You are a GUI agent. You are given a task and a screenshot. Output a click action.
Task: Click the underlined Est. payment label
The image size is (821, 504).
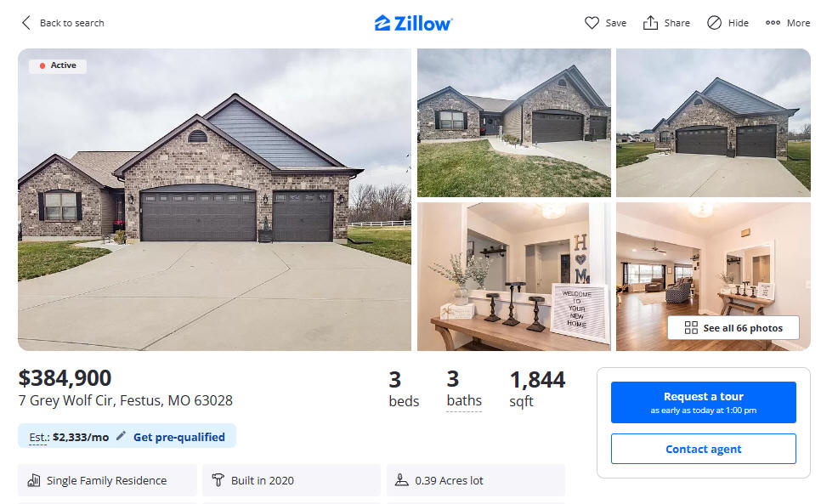point(38,437)
